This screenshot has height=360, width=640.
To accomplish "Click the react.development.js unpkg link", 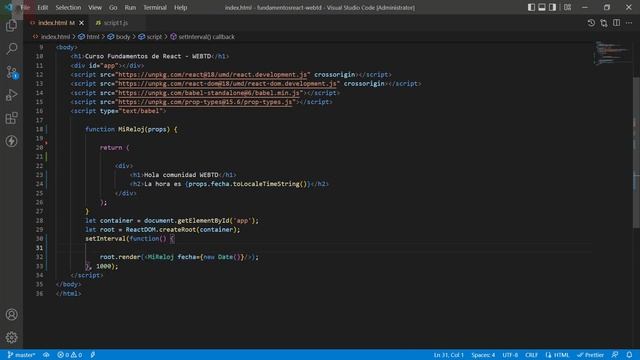I will pyautogui.click(x=212, y=75).
